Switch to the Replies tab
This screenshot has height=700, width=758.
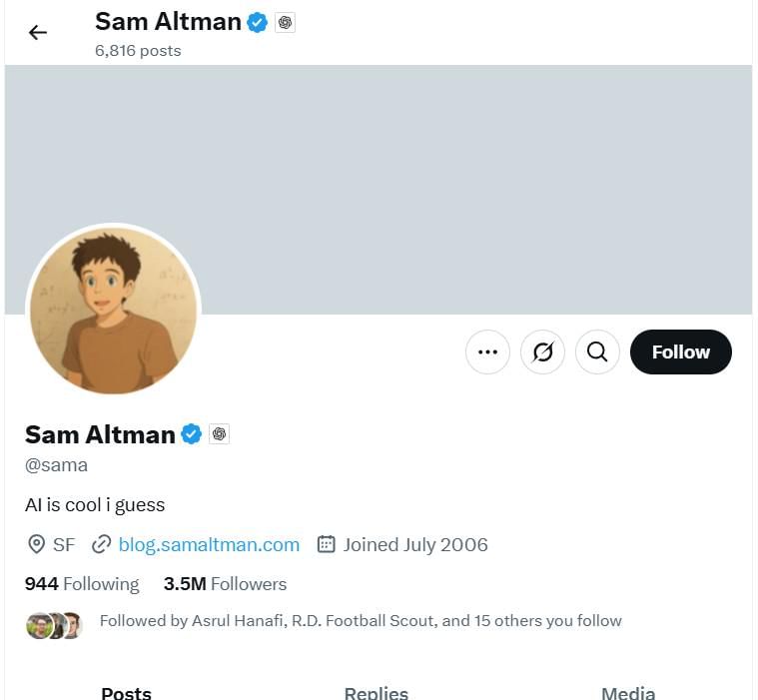376,692
